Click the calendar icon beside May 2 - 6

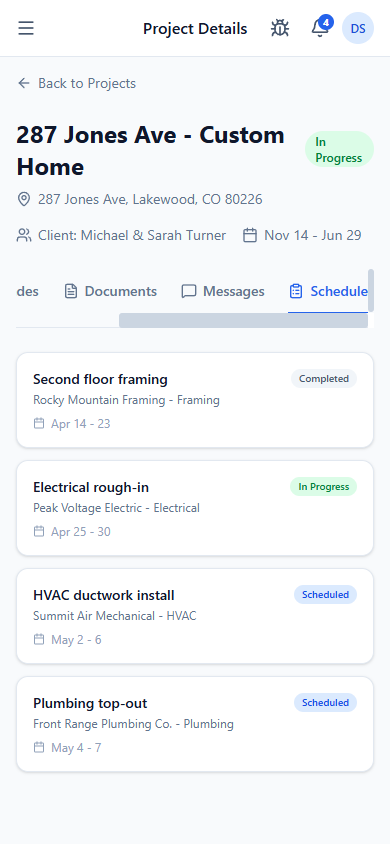click(39, 640)
